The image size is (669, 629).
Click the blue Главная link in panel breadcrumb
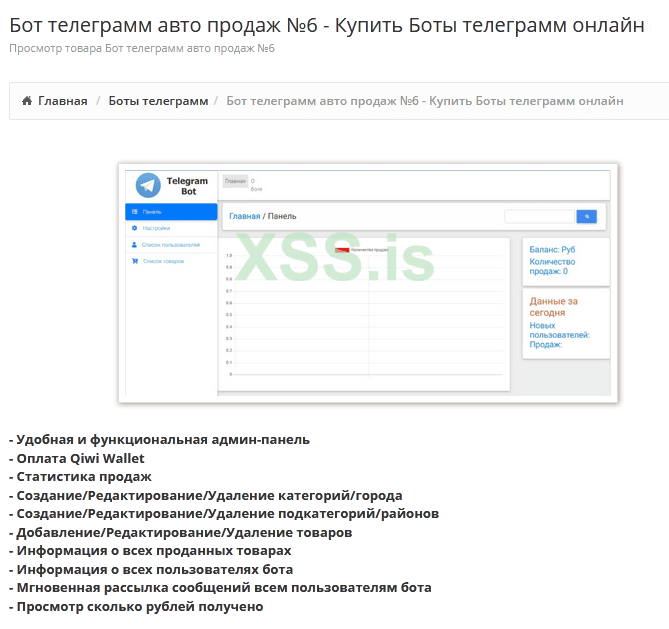coord(244,216)
